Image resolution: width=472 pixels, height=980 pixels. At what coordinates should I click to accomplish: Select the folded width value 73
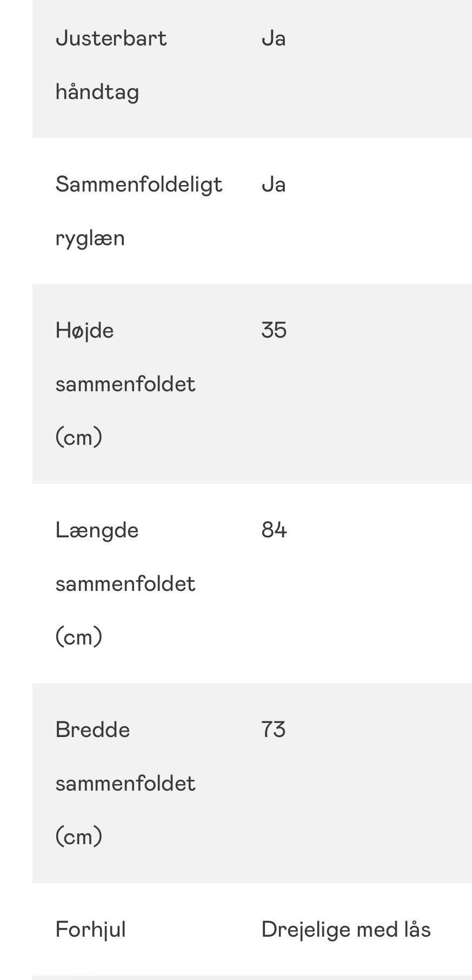point(274,729)
